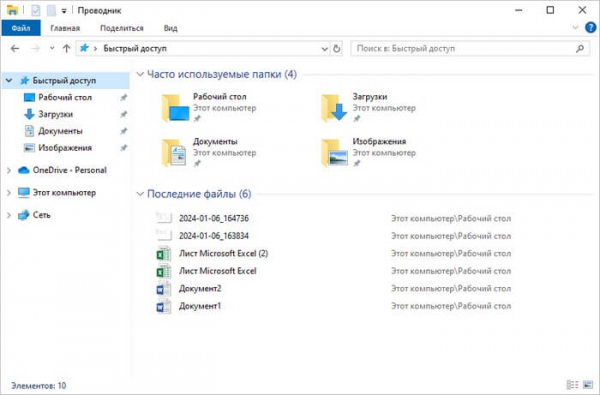600x395 pixels.
Task: Open Загрузки in the navigation pane
Action: [55, 114]
